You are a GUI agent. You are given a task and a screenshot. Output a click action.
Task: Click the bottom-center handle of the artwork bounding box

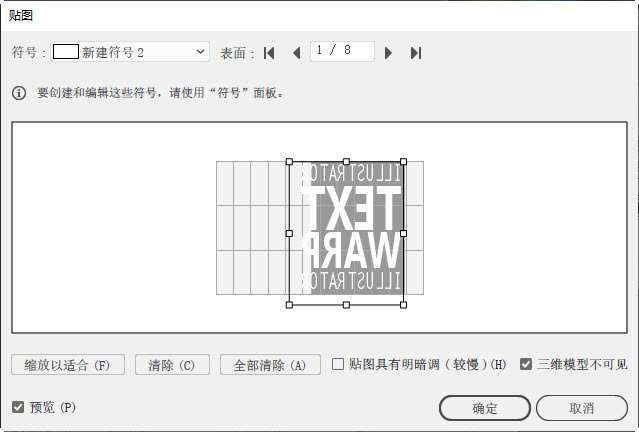(x=346, y=305)
